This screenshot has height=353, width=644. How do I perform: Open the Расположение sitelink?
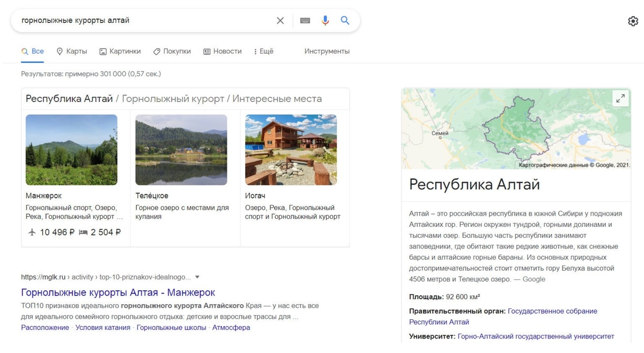45,327
